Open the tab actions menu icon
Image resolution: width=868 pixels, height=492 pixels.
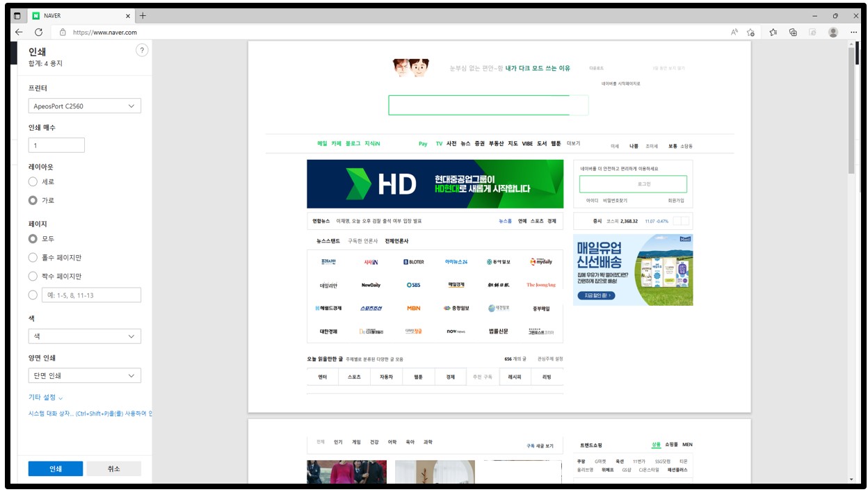pyautogui.click(x=17, y=15)
